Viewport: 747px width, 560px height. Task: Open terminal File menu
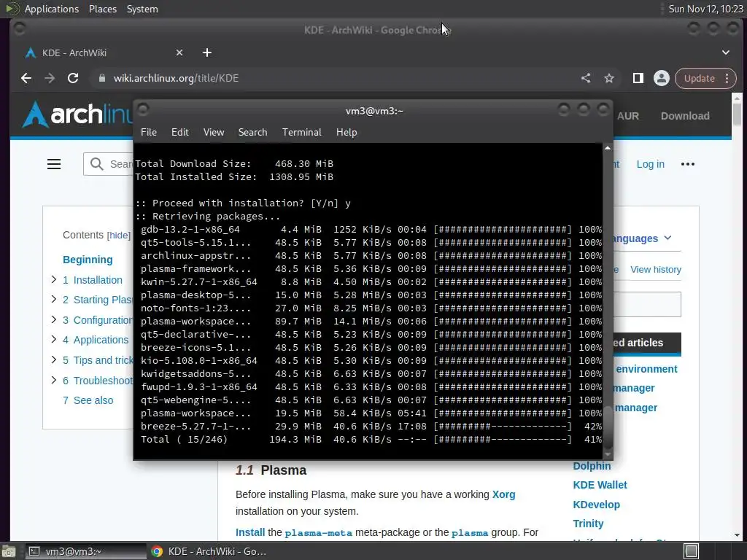[149, 133]
